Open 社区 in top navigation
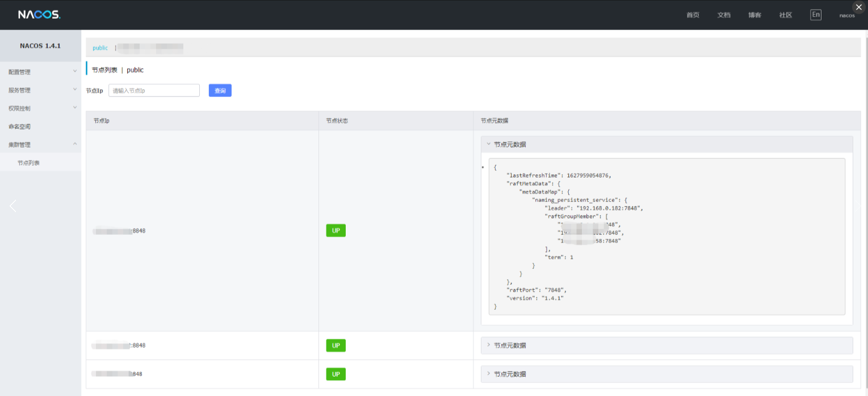 [x=786, y=15]
